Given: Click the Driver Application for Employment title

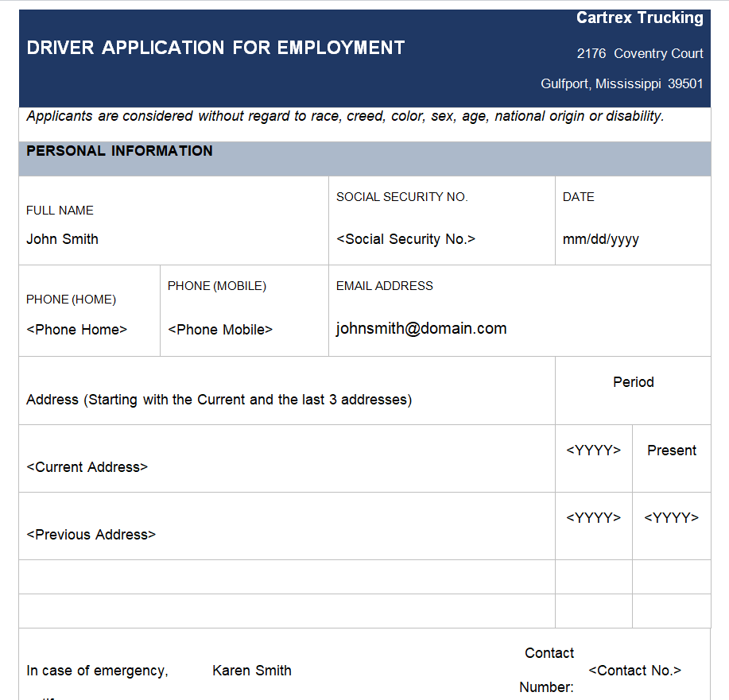Looking at the screenshot, I should [x=215, y=48].
